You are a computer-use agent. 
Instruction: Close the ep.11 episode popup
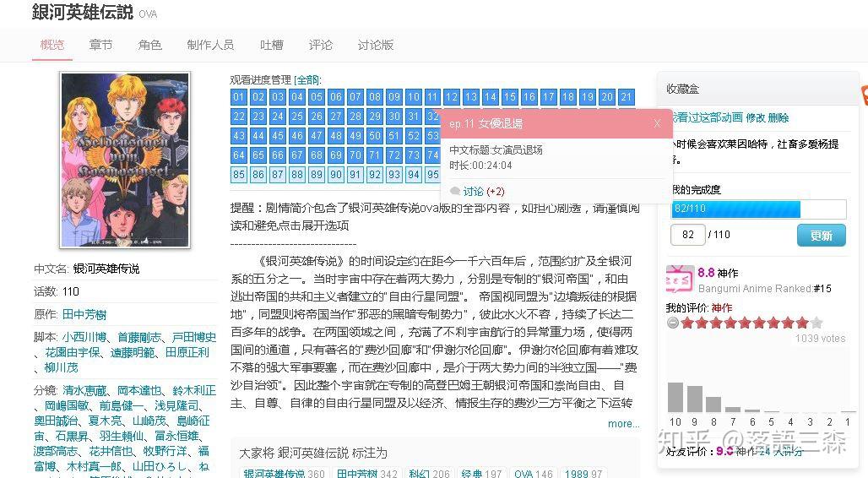[657, 123]
